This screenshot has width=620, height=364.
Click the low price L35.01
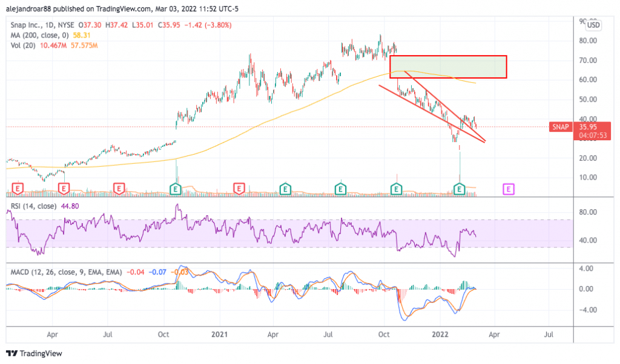(x=142, y=25)
